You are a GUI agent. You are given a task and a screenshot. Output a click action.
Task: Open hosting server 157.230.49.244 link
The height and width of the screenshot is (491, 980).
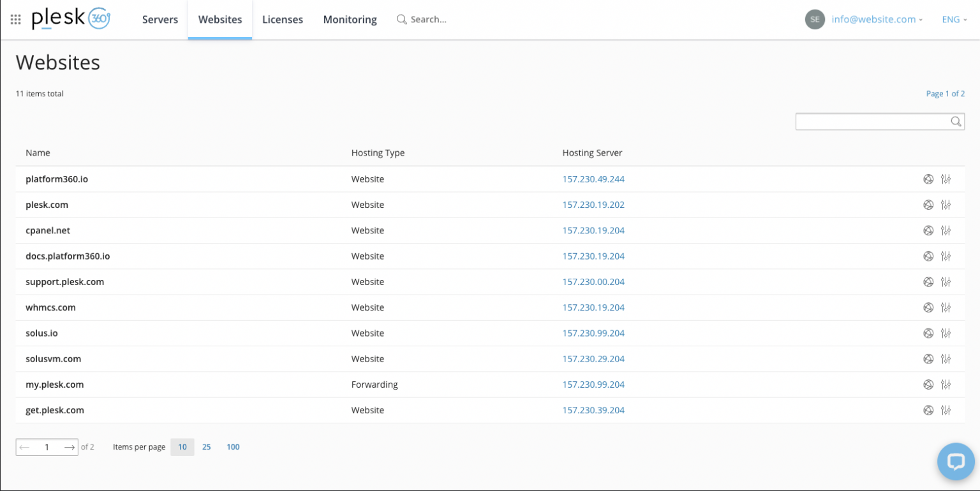pyautogui.click(x=593, y=179)
